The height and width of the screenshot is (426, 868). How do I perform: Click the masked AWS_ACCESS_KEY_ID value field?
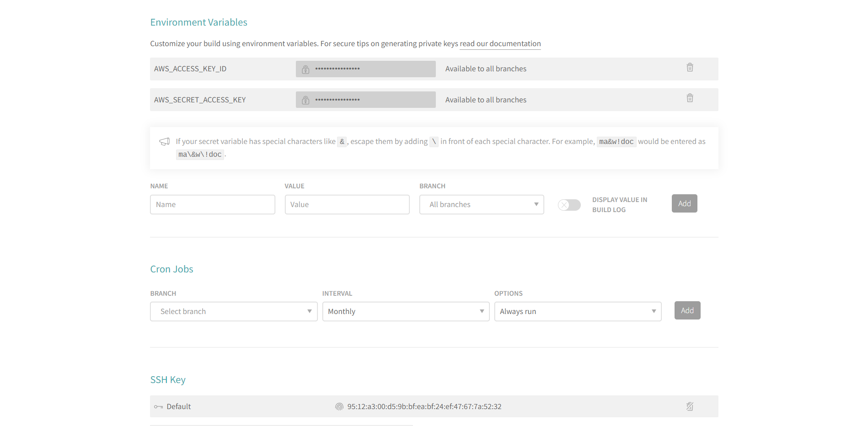coord(365,69)
